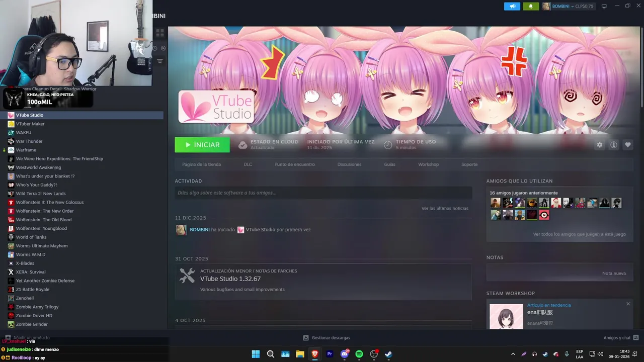Viewport: 644px width, 362px height.
Task: Switch Steam to Big Picture mode icon
Action: (604, 6)
